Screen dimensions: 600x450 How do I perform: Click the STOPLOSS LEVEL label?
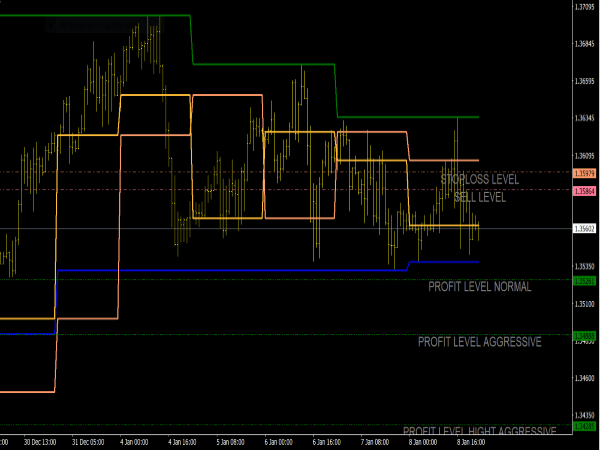480,180
